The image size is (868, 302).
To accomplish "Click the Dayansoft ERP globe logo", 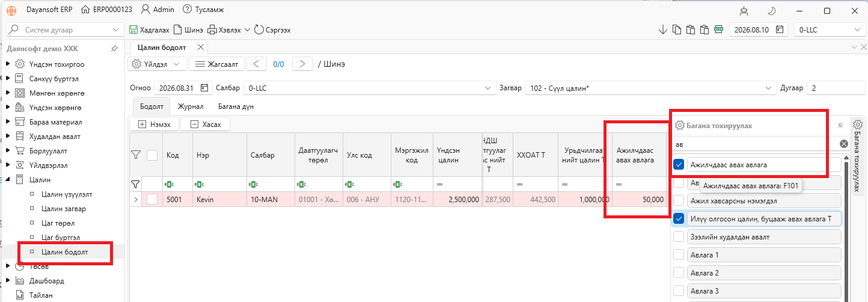I will tap(11, 10).
